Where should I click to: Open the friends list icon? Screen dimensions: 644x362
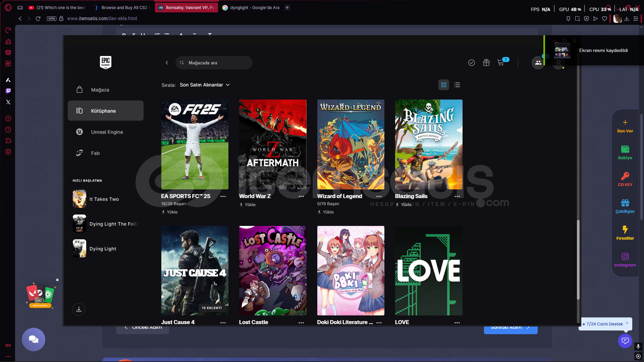click(538, 63)
